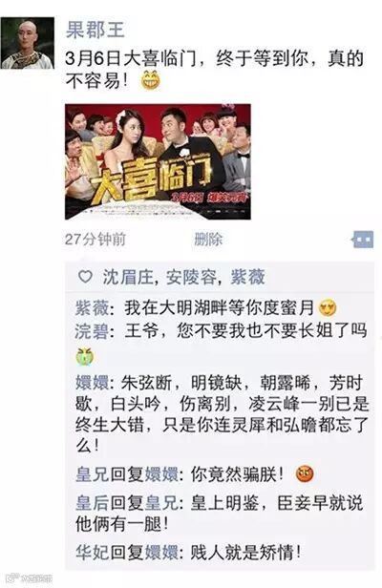Click commenter name 华妃
Viewport: 382px width, 588px height.
(92, 552)
